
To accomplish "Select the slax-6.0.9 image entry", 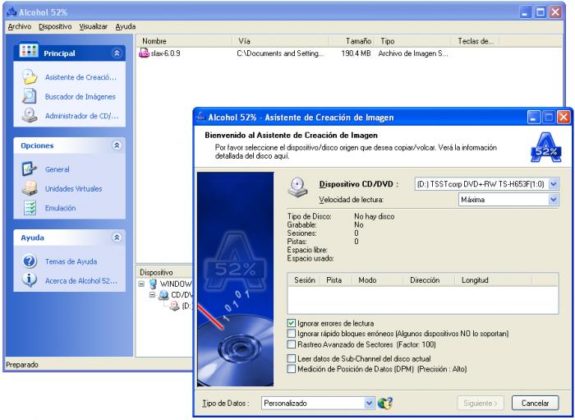I will (x=165, y=53).
